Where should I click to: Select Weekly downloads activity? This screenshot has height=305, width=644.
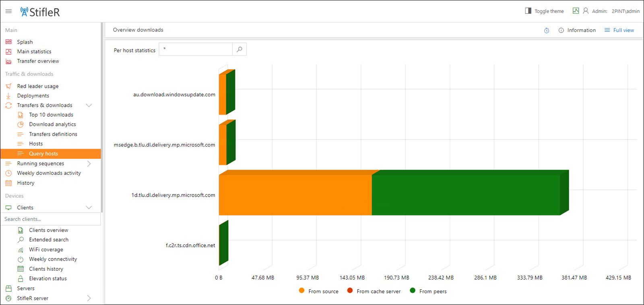click(49, 173)
